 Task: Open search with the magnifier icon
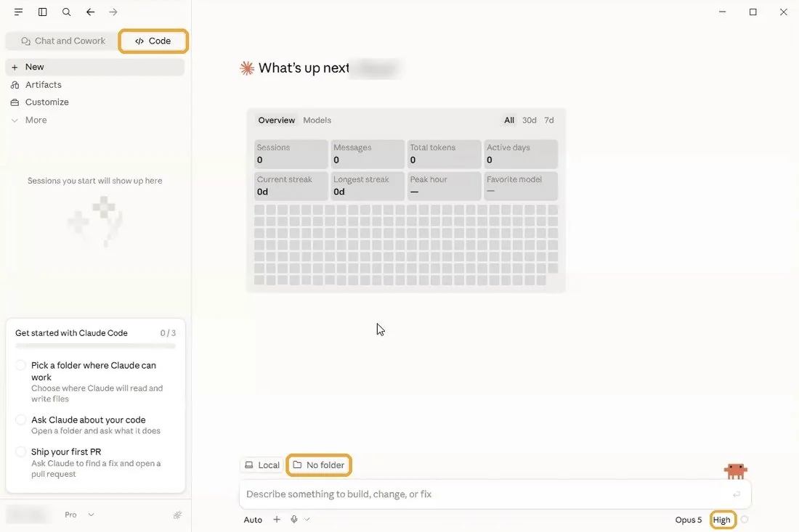click(66, 12)
